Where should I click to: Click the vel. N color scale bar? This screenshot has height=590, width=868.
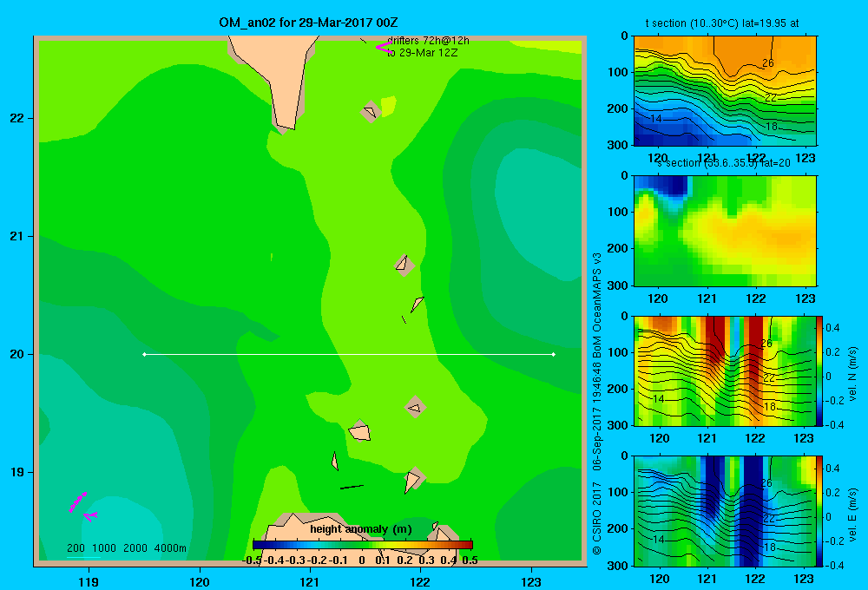[819, 370]
